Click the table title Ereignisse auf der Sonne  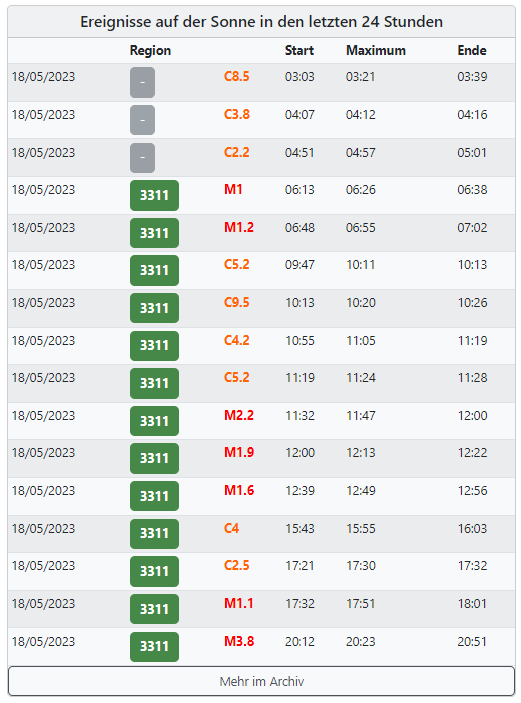pyautogui.click(x=261, y=22)
